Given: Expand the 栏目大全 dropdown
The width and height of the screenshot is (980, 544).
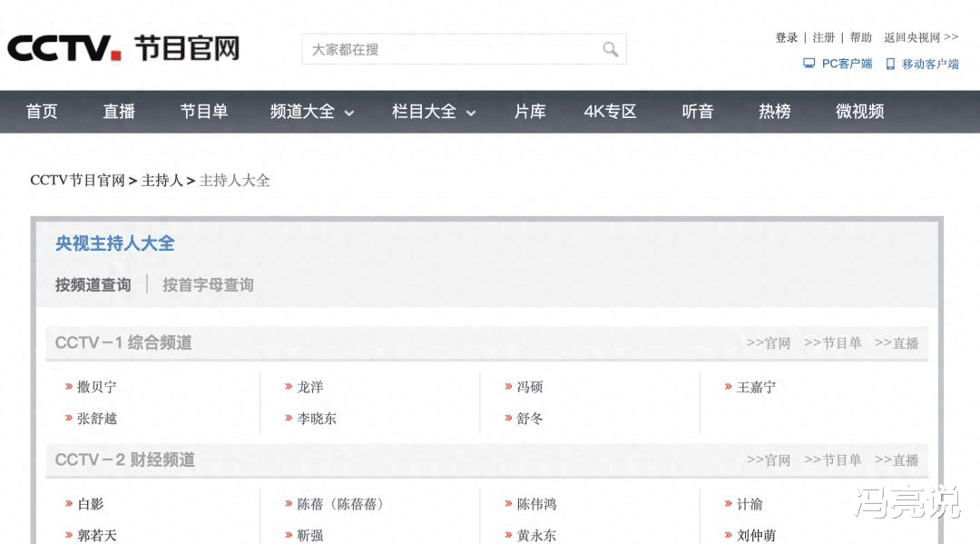Looking at the screenshot, I should click(434, 112).
